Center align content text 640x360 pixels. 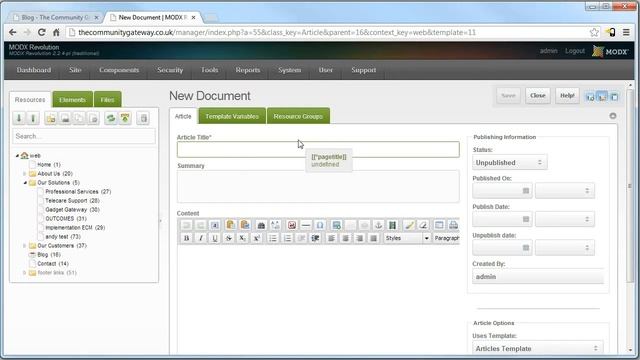(345, 238)
